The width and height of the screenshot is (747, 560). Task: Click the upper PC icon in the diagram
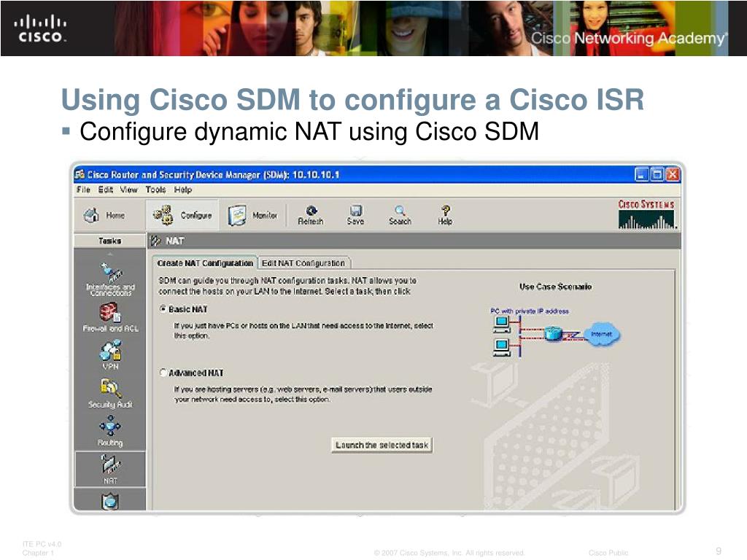501,324
